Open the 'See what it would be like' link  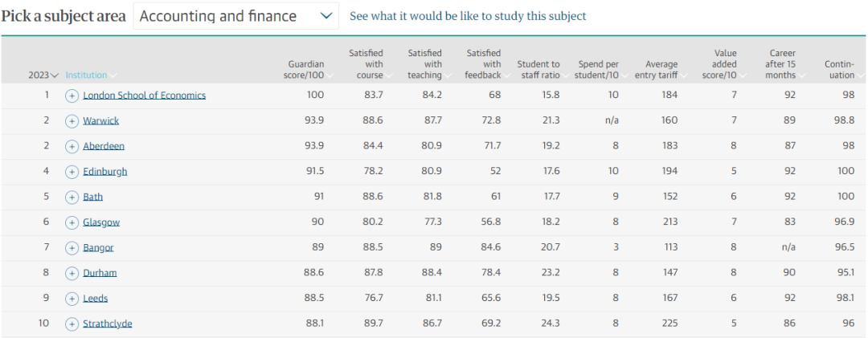pyautogui.click(x=468, y=16)
